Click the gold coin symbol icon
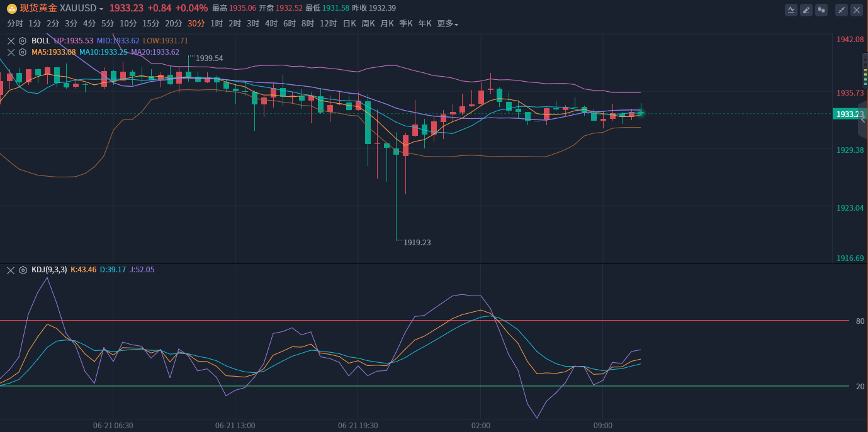This screenshot has height=432, width=868. click(x=11, y=8)
